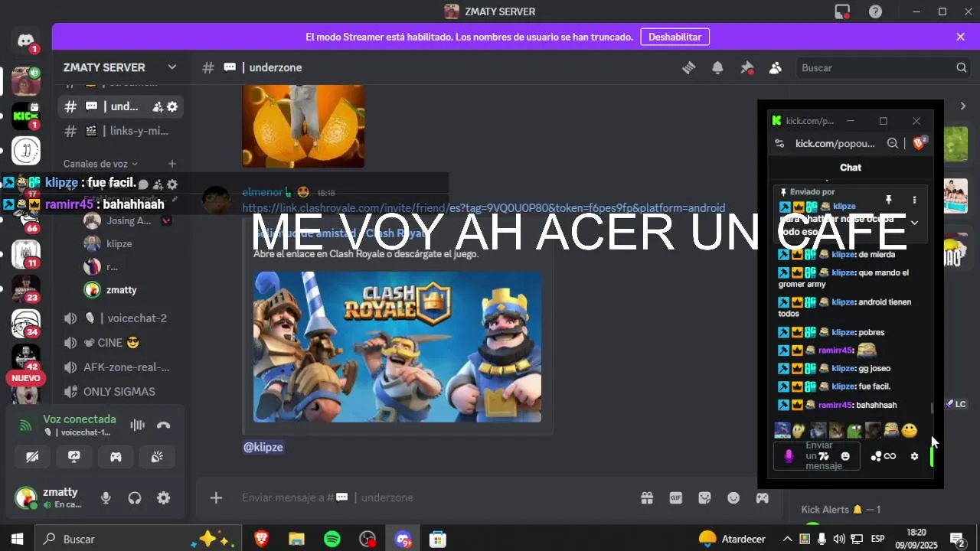This screenshot has width=980, height=551.
Task: Open the Discord help question mark icon
Action: (875, 11)
